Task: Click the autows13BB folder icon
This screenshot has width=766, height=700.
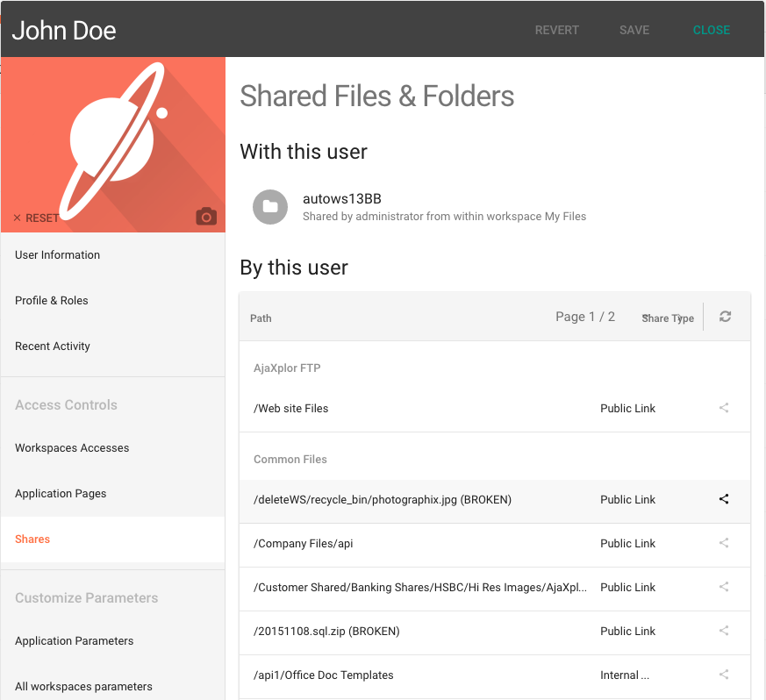Action: point(270,207)
